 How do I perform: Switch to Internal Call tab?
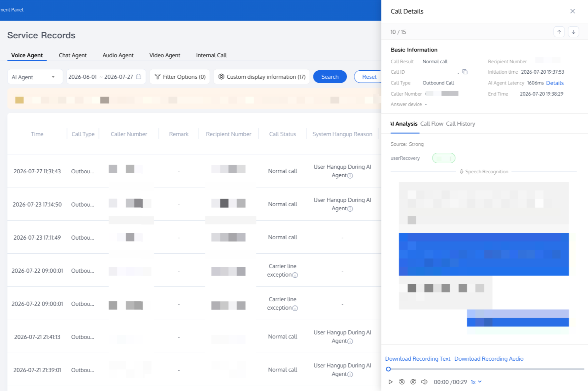pyautogui.click(x=211, y=55)
